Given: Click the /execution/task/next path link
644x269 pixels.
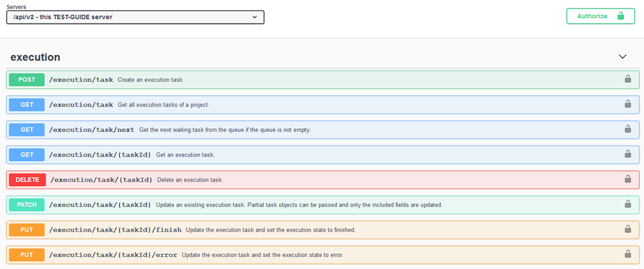Looking at the screenshot, I should (x=92, y=130).
